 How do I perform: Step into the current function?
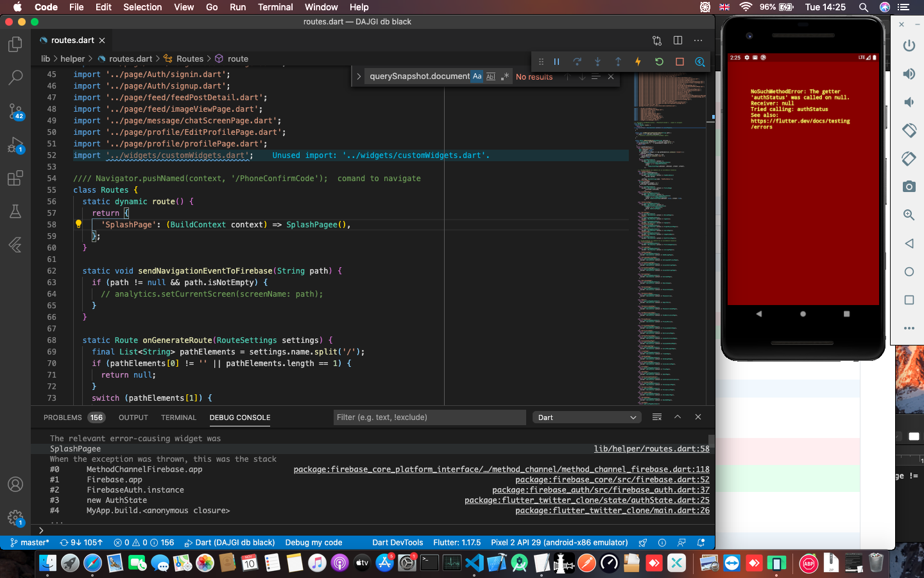[x=597, y=62]
